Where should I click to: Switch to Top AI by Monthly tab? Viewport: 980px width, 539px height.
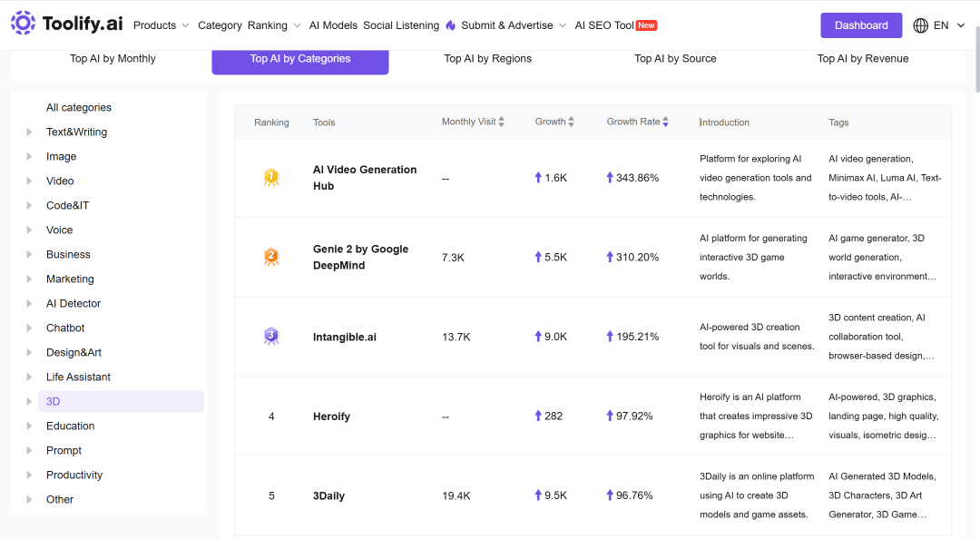click(113, 59)
